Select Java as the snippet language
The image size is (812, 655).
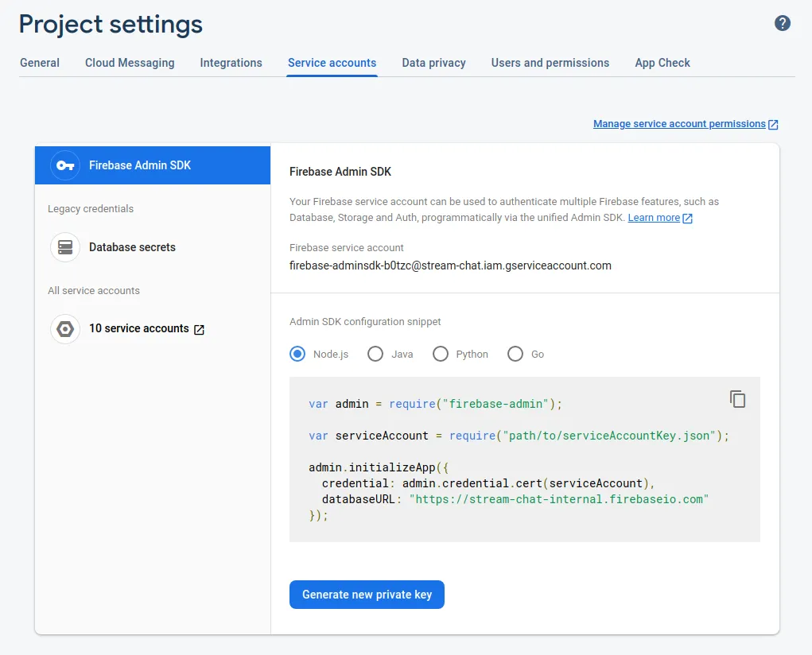tap(375, 354)
